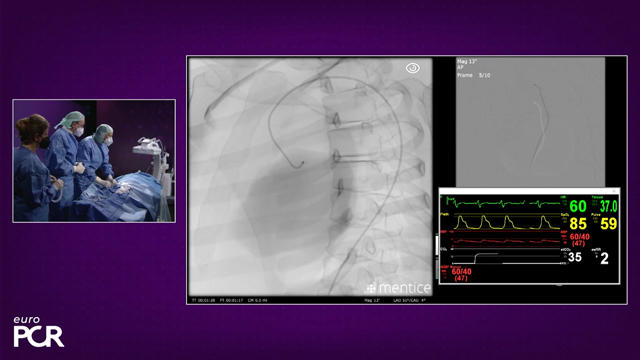Viewport: 640px width, 360px height.
Task: Click the euro PCR logo
Action: 38,331
